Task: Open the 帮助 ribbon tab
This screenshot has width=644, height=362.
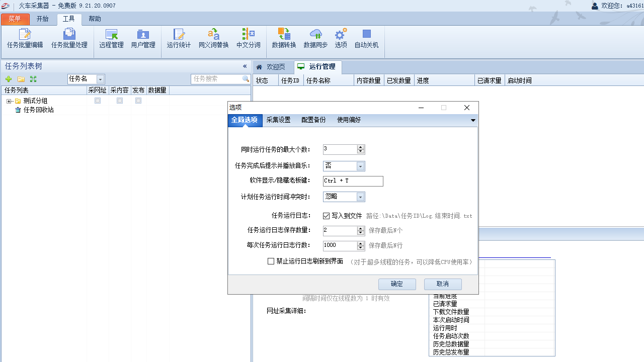Action: click(x=95, y=19)
